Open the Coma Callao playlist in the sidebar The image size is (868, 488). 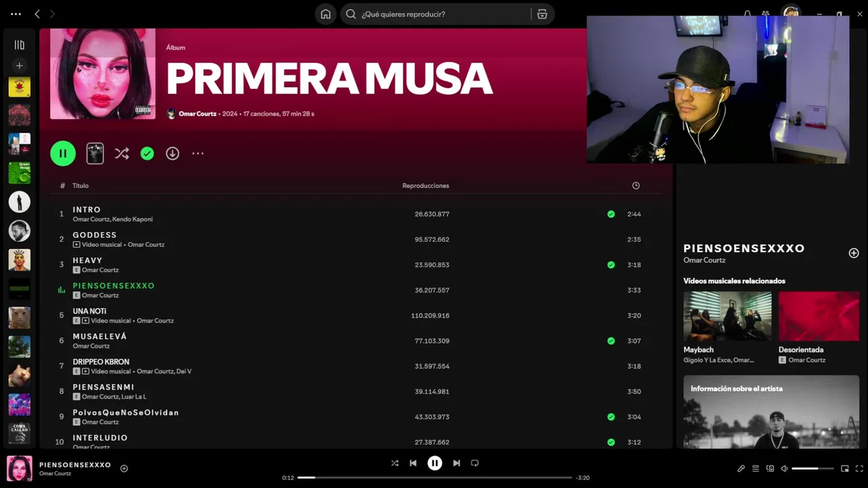19,433
